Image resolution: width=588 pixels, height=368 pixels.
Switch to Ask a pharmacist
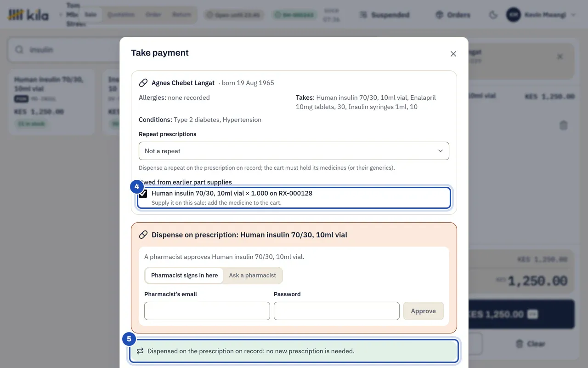(x=253, y=275)
